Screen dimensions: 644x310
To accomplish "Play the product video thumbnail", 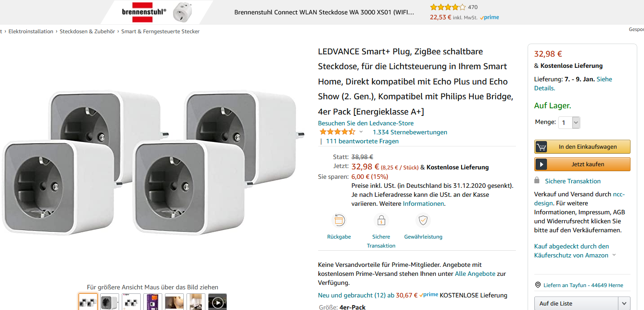I will [218, 302].
